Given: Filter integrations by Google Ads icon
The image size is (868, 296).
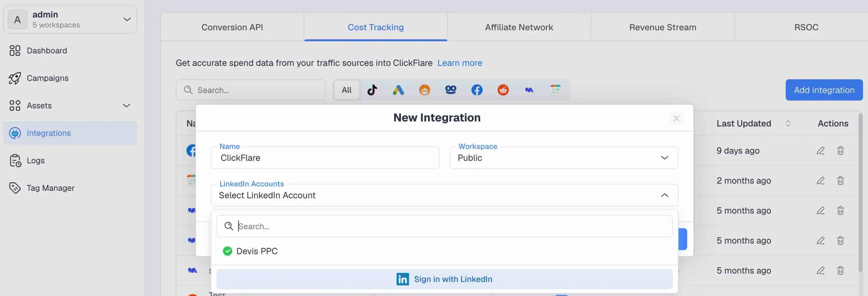Looking at the screenshot, I should pos(398,90).
